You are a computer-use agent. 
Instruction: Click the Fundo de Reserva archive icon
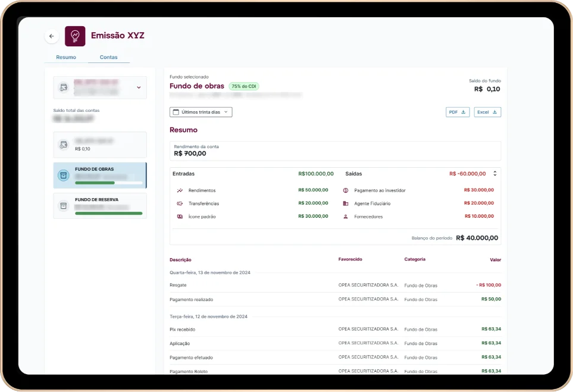[x=64, y=206]
